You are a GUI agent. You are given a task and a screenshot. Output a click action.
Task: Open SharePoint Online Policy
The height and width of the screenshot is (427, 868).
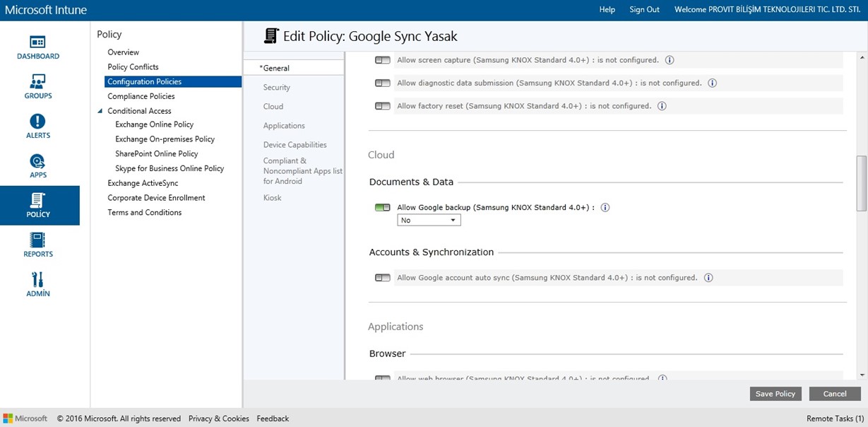(157, 153)
